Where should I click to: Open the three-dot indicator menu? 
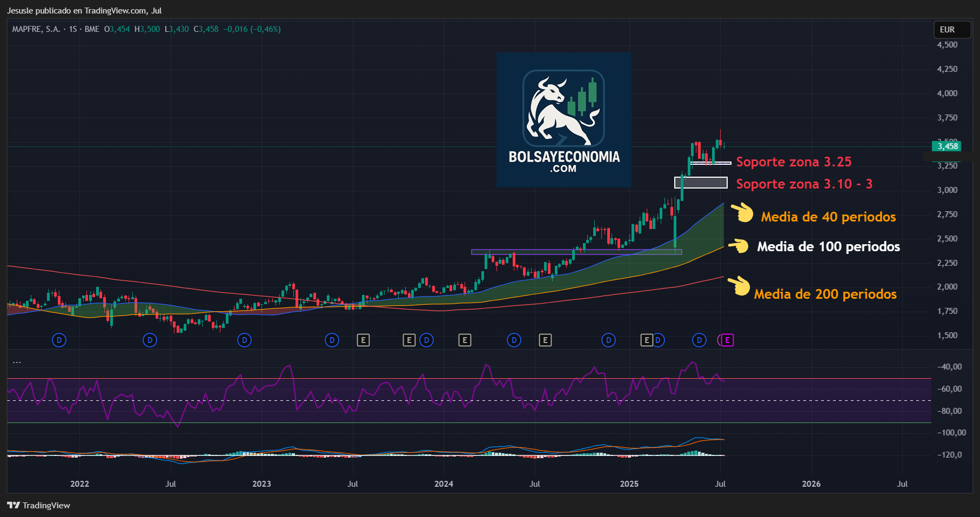tap(17, 361)
